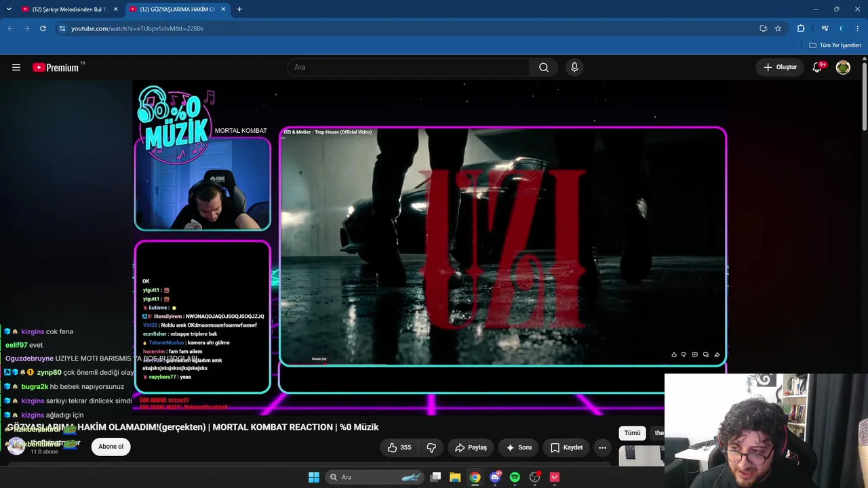The height and width of the screenshot is (488, 868).
Task: Click the Chrome address bar URL
Action: [x=138, y=28]
